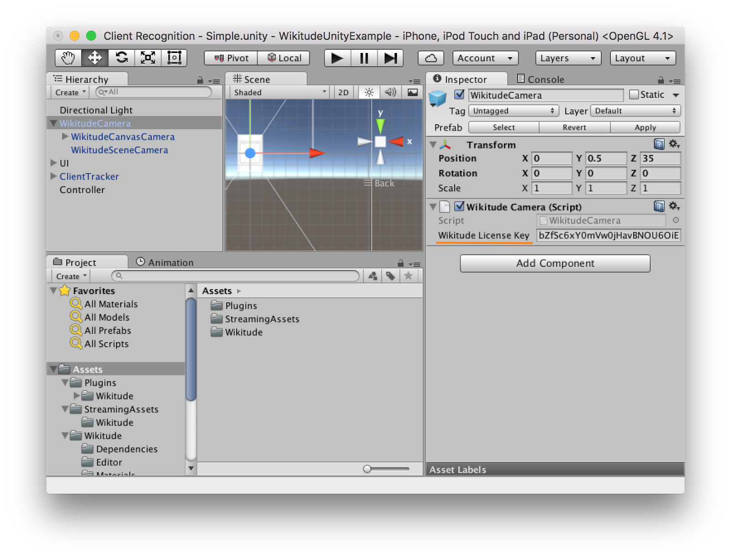731x560 pixels.
Task: Toggle the 2D scene view mode
Action: point(343,92)
